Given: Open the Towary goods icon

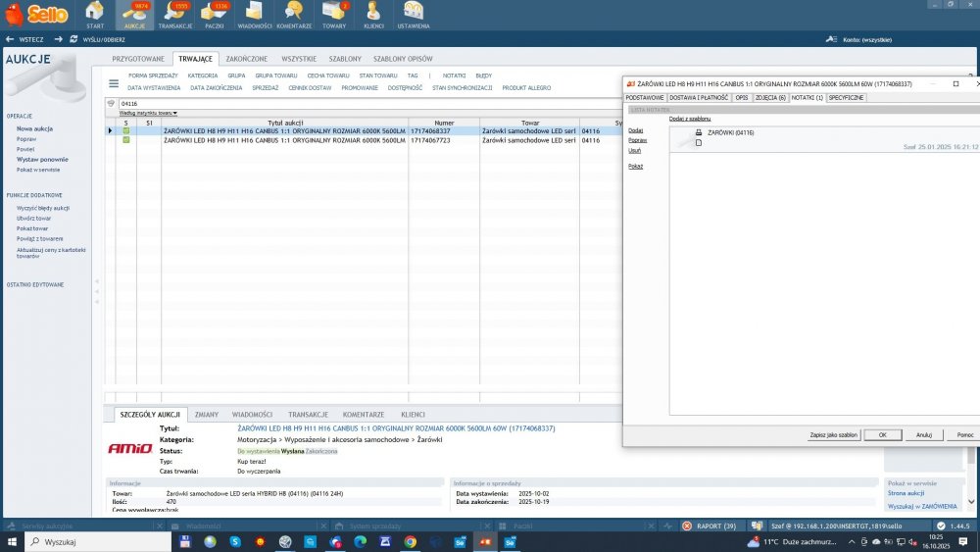Looking at the screenshot, I should 334,15.
